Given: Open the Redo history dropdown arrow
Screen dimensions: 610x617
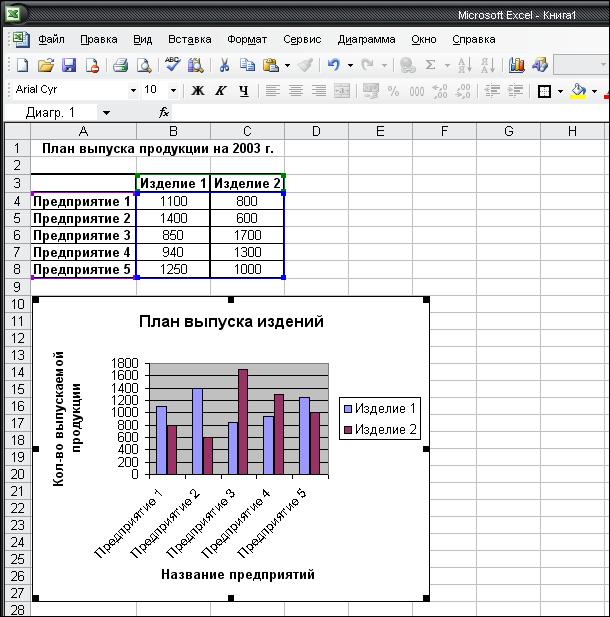Looking at the screenshot, I should [x=384, y=65].
